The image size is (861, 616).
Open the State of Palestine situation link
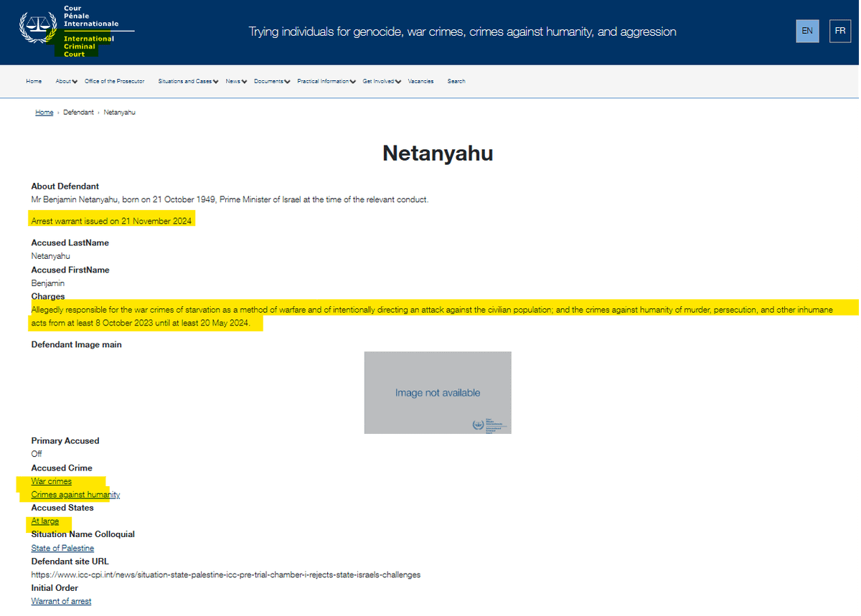(x=62, y=549)
